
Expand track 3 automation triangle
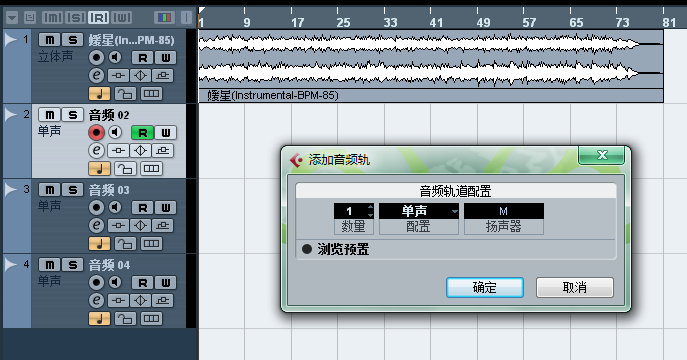pyautogui.click(x=11, y=190)
